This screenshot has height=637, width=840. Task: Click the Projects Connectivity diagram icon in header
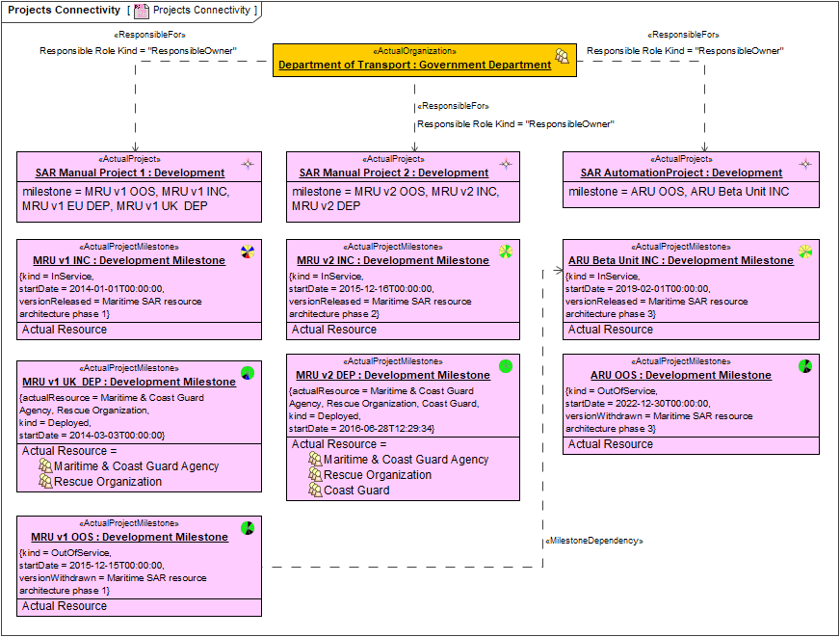[142, 11]
